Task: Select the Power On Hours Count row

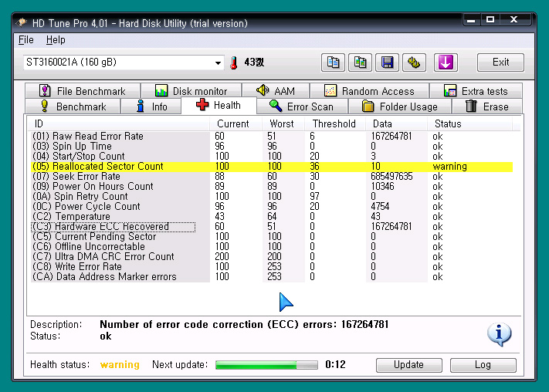Action: coord(272,186)
